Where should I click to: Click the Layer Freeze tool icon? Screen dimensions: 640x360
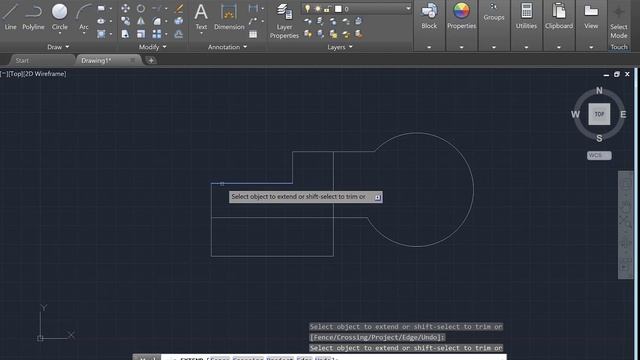point(333,21)
